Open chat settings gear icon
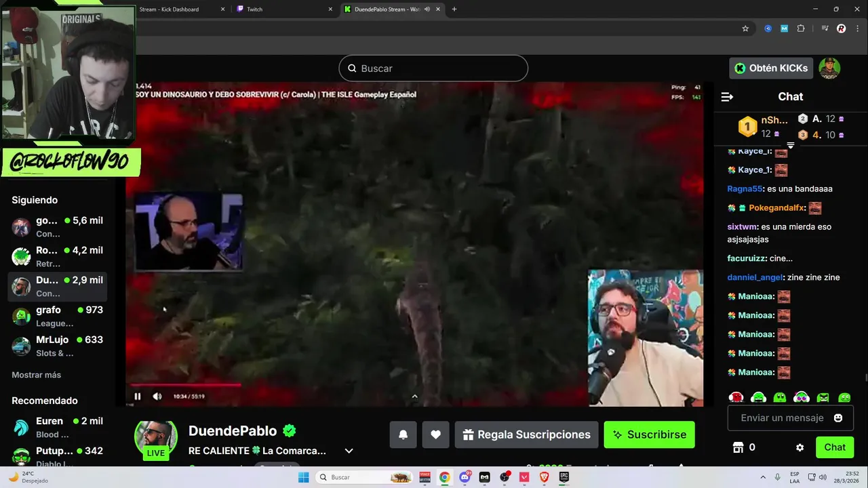The height and width of the screenshot is (488, 868). (800, 447)
